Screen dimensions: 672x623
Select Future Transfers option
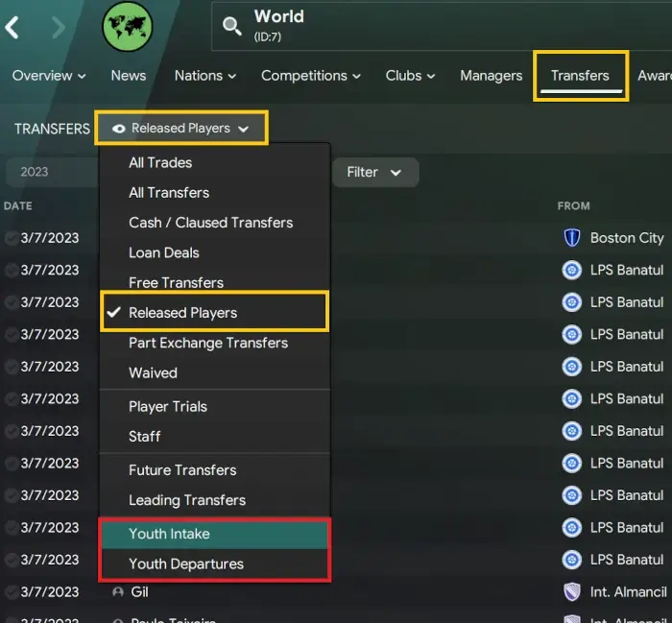215,470
